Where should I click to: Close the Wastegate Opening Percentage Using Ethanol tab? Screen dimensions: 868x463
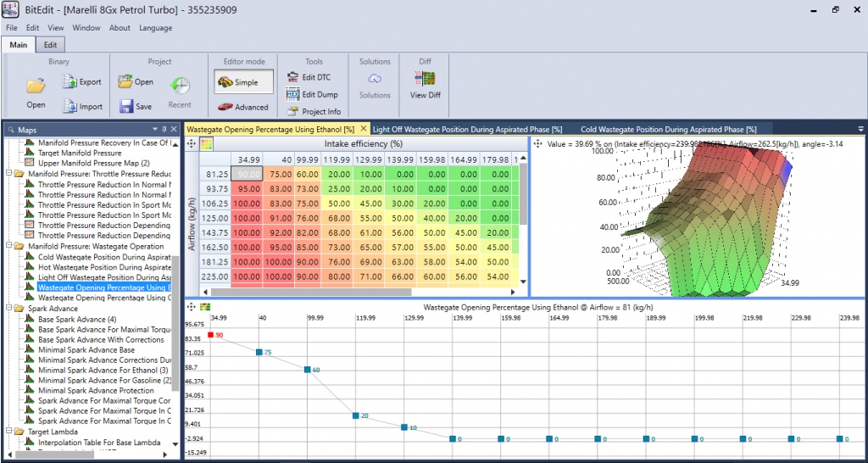364,129
